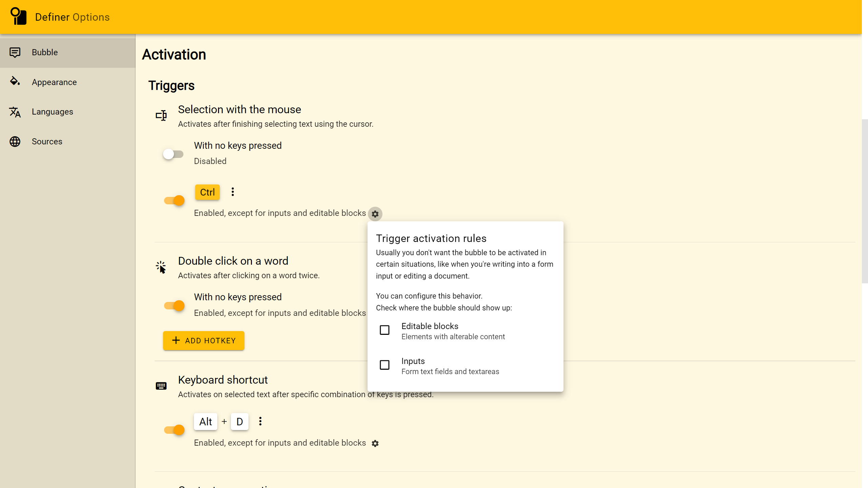Image resolution: width=868 pixels, height=488 pixels.
Task: Toggle the Double click With no keys pressed switch
Action: [174, 305]
